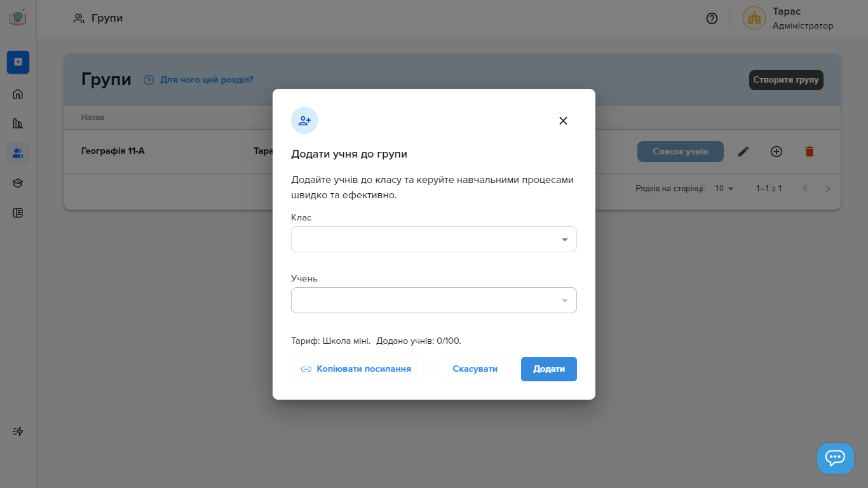Viewport: 868px width, 488px height.
Task: Expand the Учень dropdown
Action: pyautogui.click(x=434, y=301)
